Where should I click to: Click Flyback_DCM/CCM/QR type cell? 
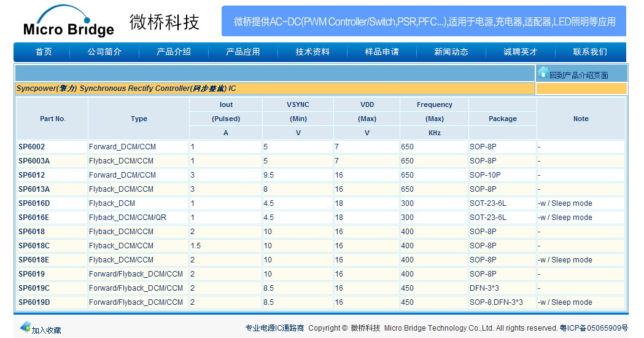tap(128, 217)
